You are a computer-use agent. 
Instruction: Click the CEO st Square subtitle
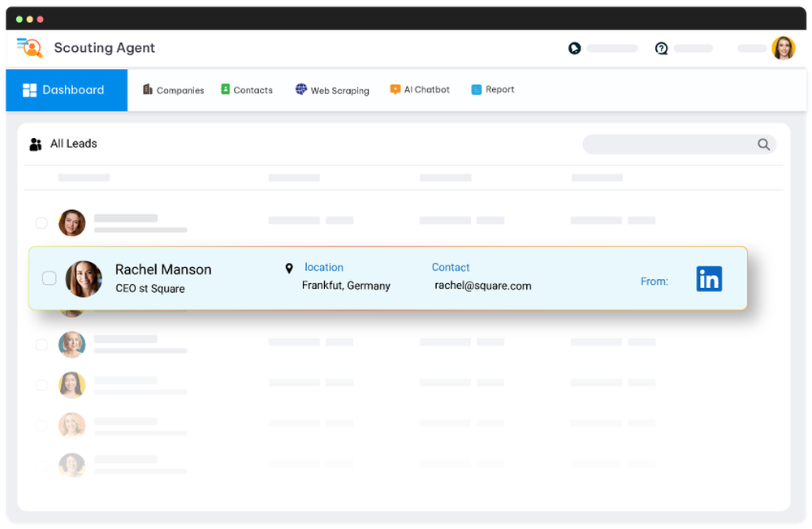[x=150, y=288]
